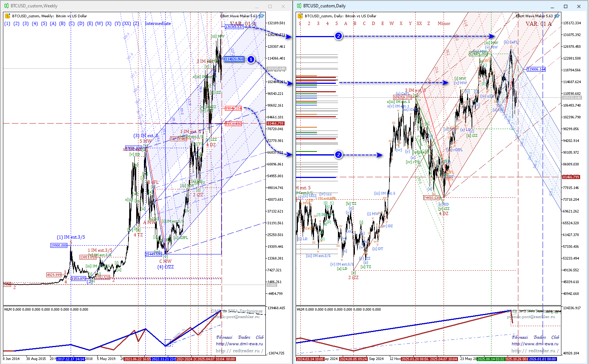Click the Elliott Wave Maker cap icon on Daily chart
Image resolution: width=589 pixels, height=364 pixels.
click(x=557, y=16)
